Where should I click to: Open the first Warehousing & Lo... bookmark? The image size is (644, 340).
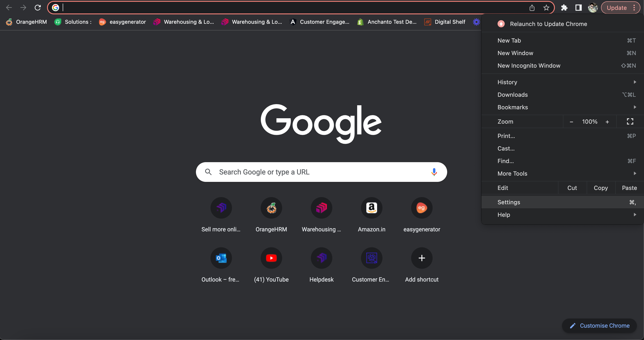184,22
